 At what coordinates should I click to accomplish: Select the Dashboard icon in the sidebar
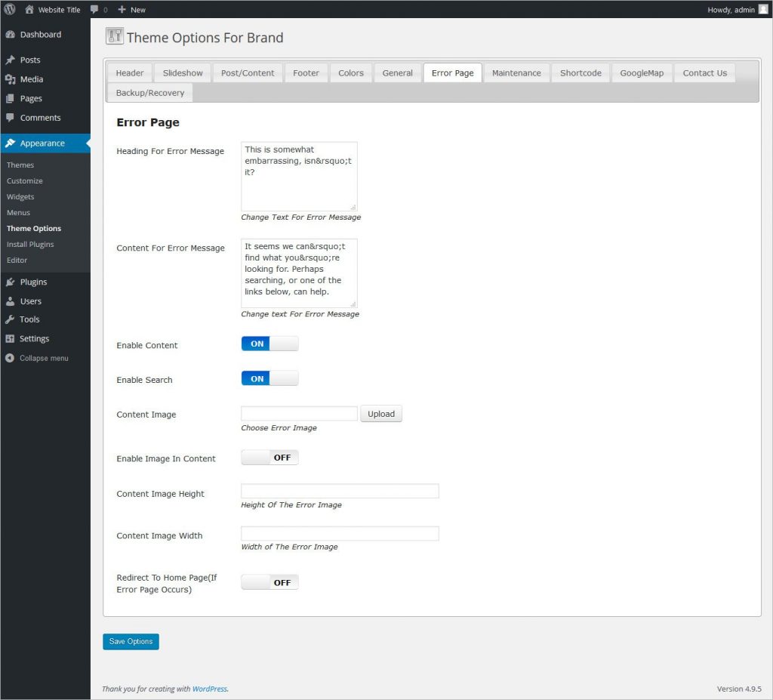11,34
